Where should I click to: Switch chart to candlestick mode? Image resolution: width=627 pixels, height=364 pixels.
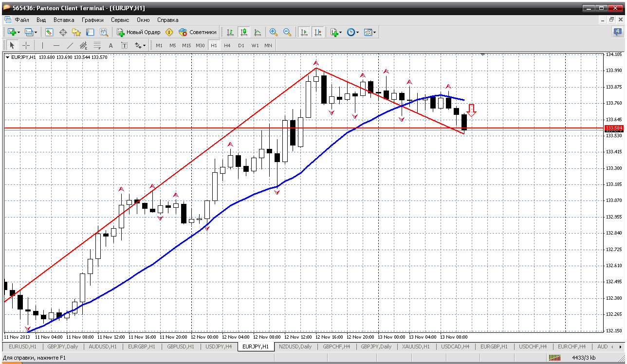[x=244, y=32]
